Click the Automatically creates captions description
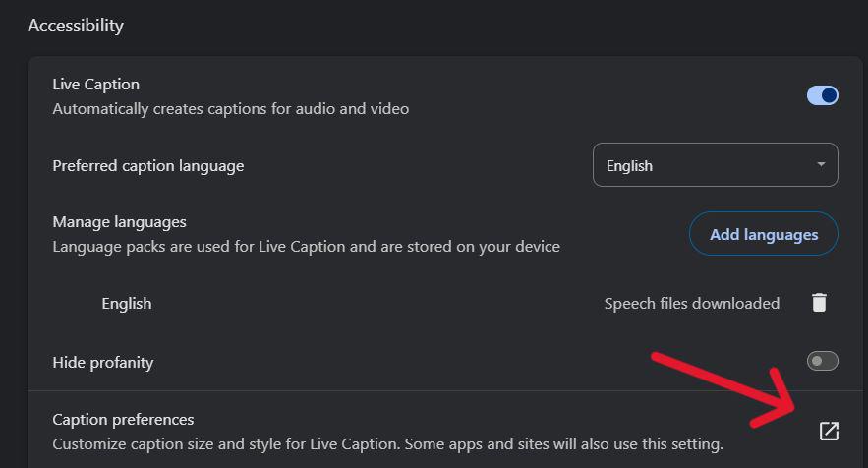Screen dimensions: 868x468 point(230,108)
